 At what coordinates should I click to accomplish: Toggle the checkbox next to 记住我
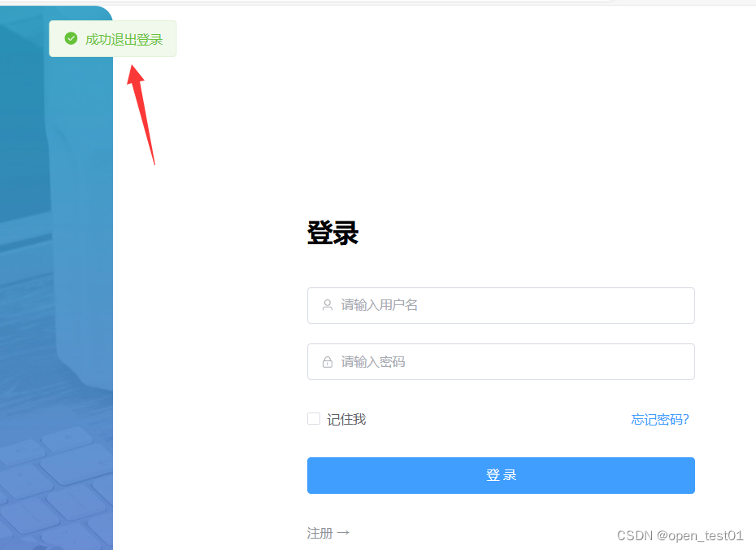click(x=313, y=418)
